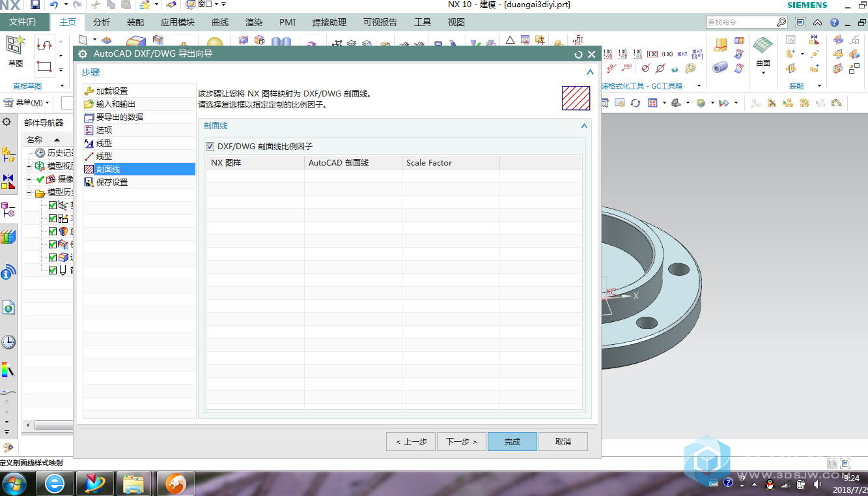Open the History clock sidebar tab
Image resolution: width=868 pixels, height=496 pixels.
pyautogui.click(x=8, y=342)
